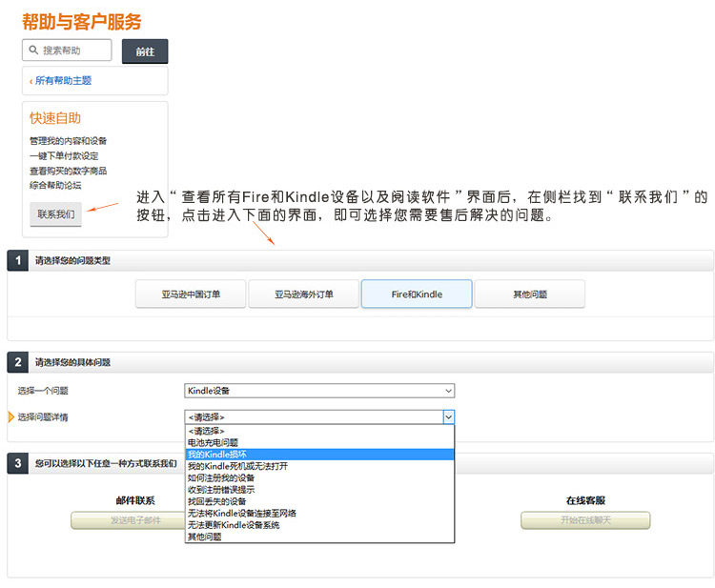Open 查看购买的数字商品 link
The image size is (715, 588).
tap(68, 171)
